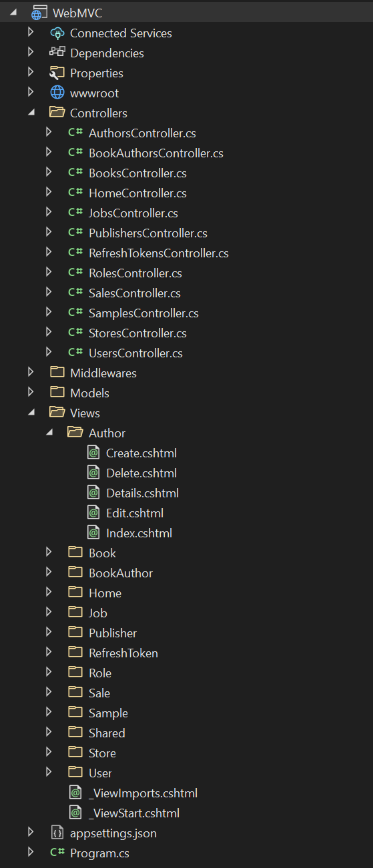Select RefreshTokensController.cs in the tree

point(159,253)
